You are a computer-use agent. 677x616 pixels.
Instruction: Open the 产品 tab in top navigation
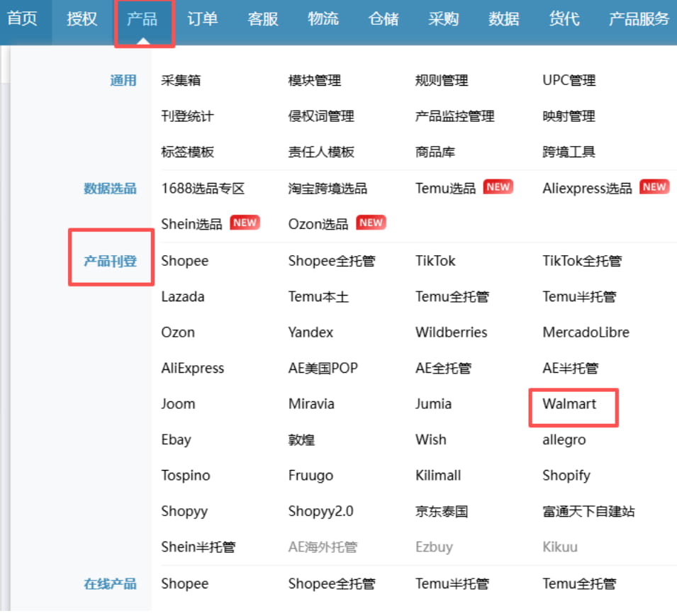coord(142,19)
